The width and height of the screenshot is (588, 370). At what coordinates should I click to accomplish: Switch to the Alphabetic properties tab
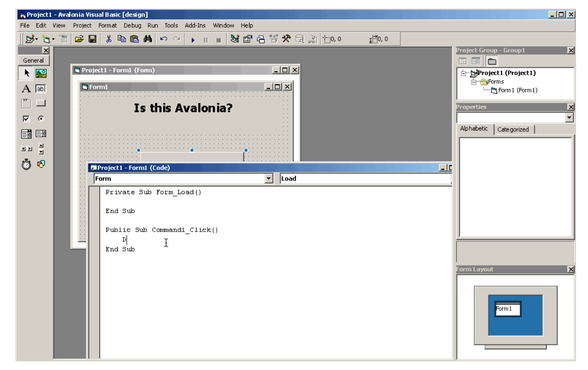(474, 129)
